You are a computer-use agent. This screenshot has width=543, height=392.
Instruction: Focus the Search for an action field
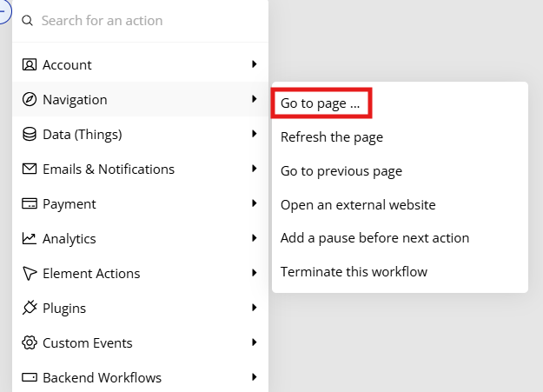click(x=140, y=21)
